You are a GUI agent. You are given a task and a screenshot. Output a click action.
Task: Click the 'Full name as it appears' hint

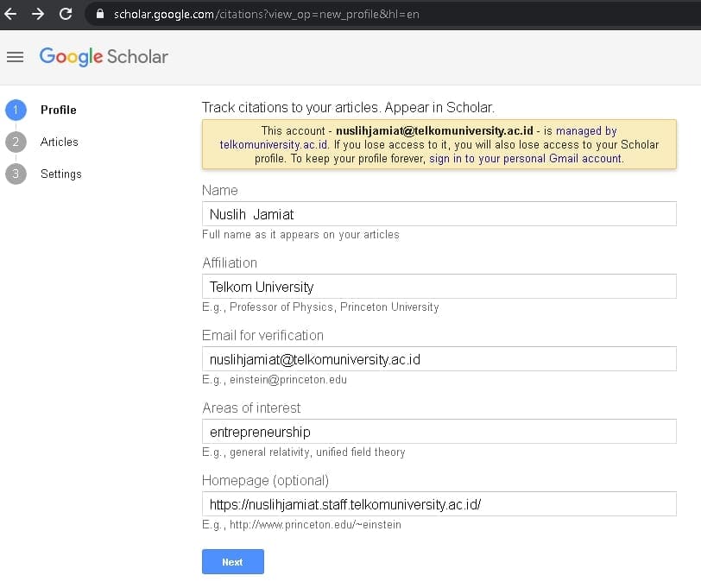click(x=301, y=235)
